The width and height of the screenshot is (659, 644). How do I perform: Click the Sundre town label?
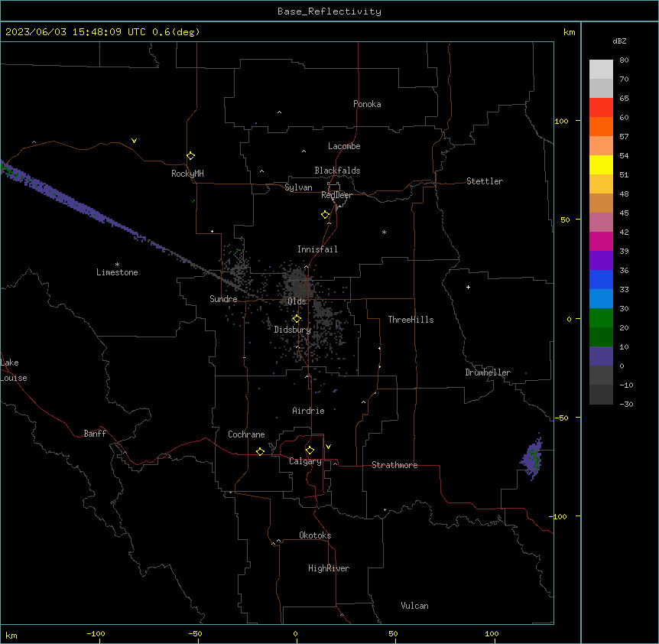coord(223,299)
